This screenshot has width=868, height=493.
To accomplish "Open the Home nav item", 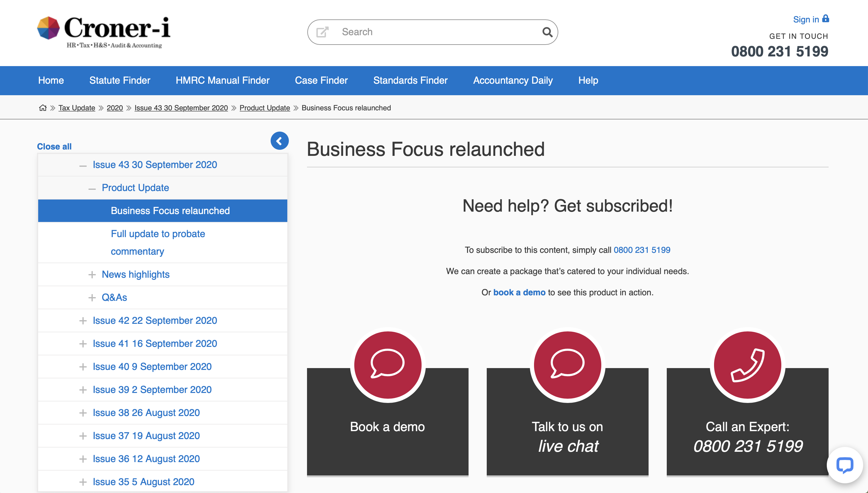I will click(x=51, y=80).
